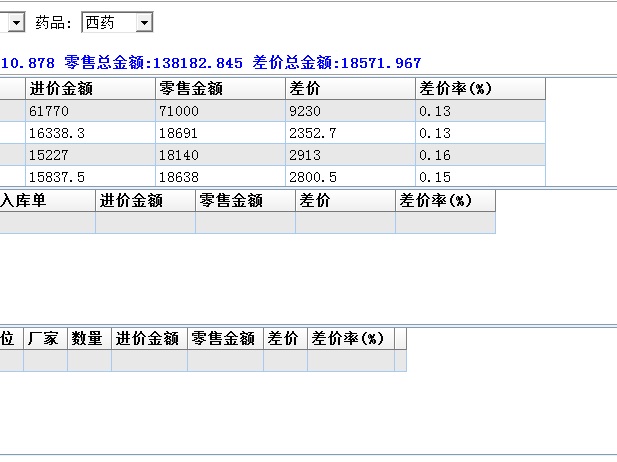Select the cell with 2800.5
The image size is (617, 462).
point(350,177)
